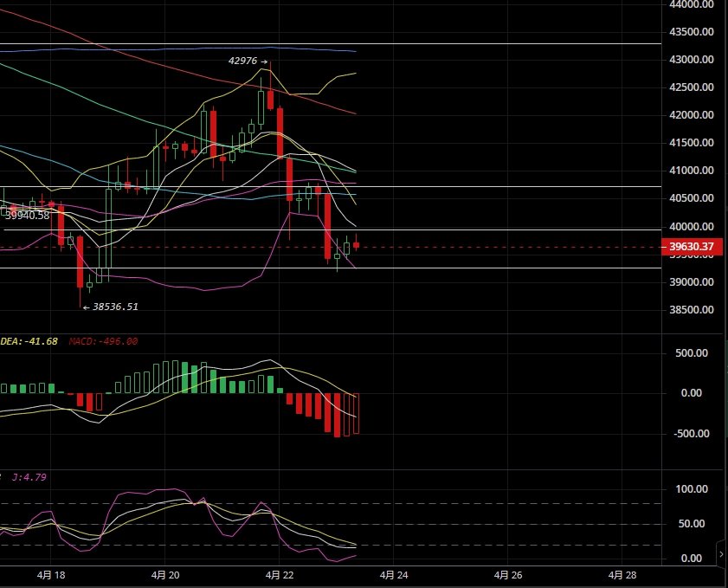Click the MACD axis -500.00 label
Screen dimensions: 728x588
pyautogui.click(x=692, y=434)
